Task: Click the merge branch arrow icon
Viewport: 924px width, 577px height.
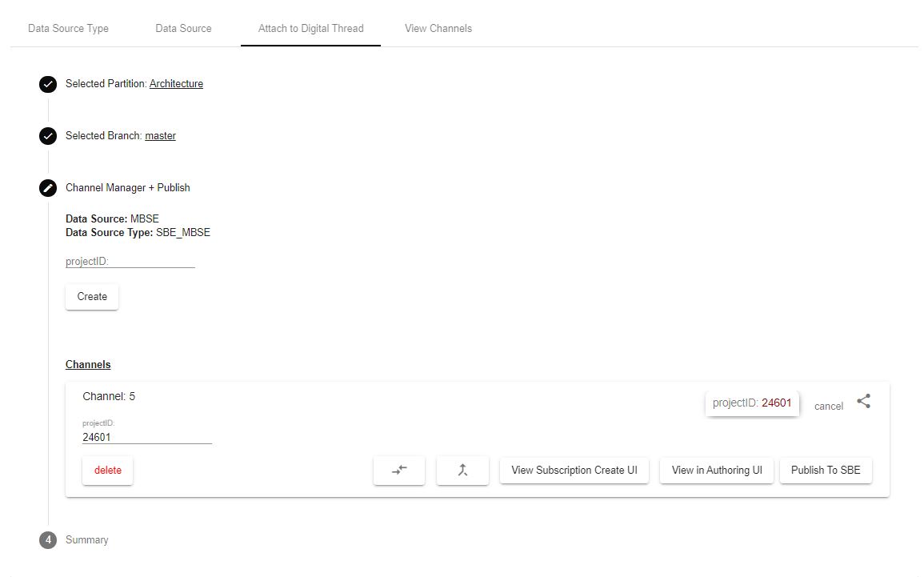Action: click(x=462, y=471)
